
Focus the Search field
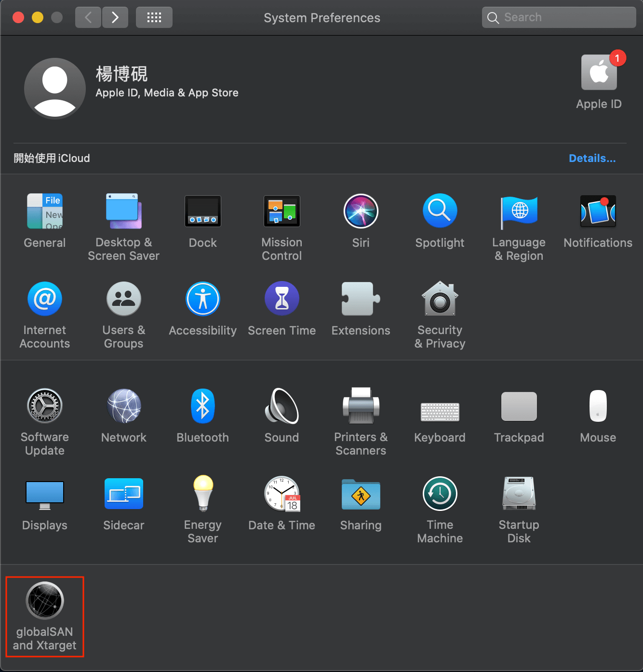[559, 17]
